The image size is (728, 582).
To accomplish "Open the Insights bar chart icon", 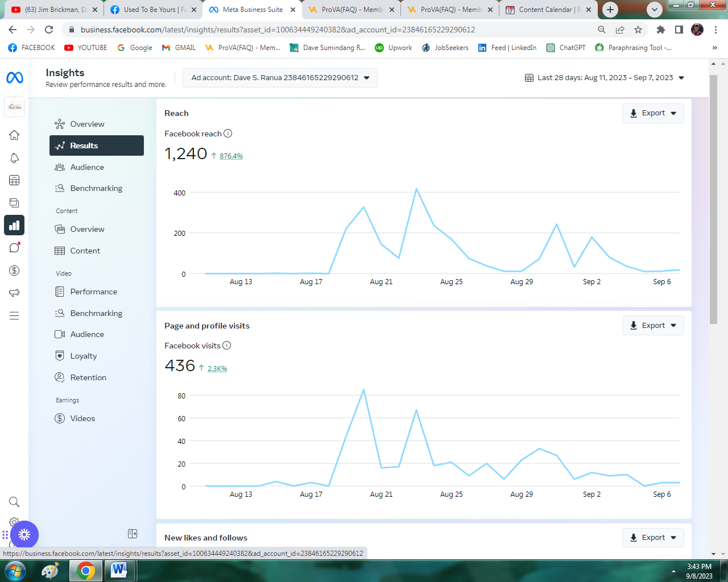I will (x=14, y=226).
